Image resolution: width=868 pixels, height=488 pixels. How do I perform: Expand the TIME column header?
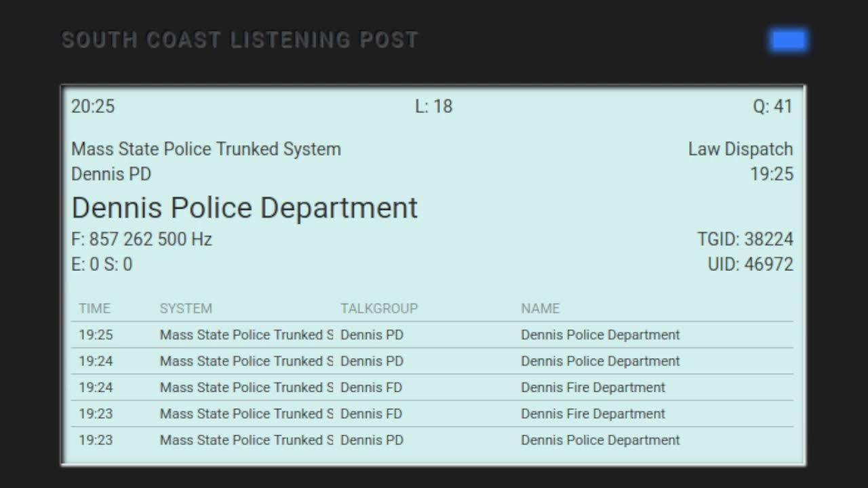pyautogui.click(x=95, y=308)
